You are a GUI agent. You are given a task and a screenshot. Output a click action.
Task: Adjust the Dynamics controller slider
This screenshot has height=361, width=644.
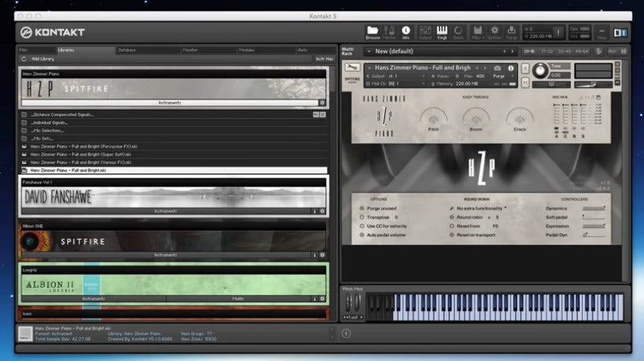594,208
